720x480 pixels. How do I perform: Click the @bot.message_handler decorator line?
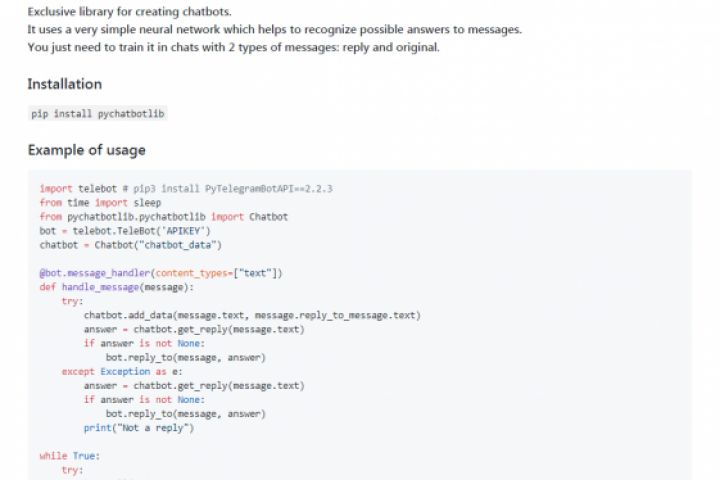(161, 273)
